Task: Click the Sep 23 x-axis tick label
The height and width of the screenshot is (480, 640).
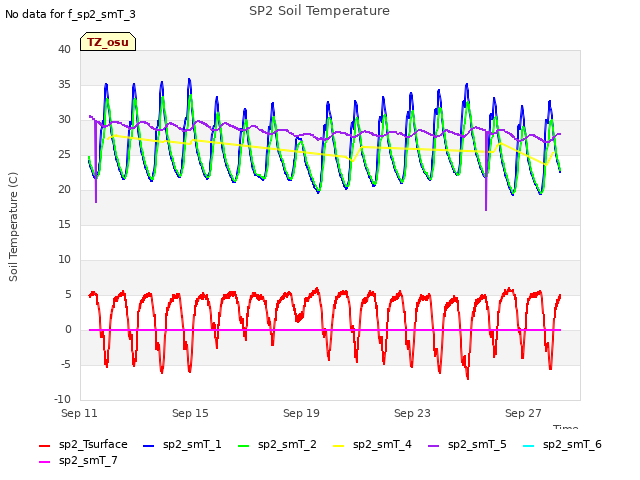Action: [412, 413]
